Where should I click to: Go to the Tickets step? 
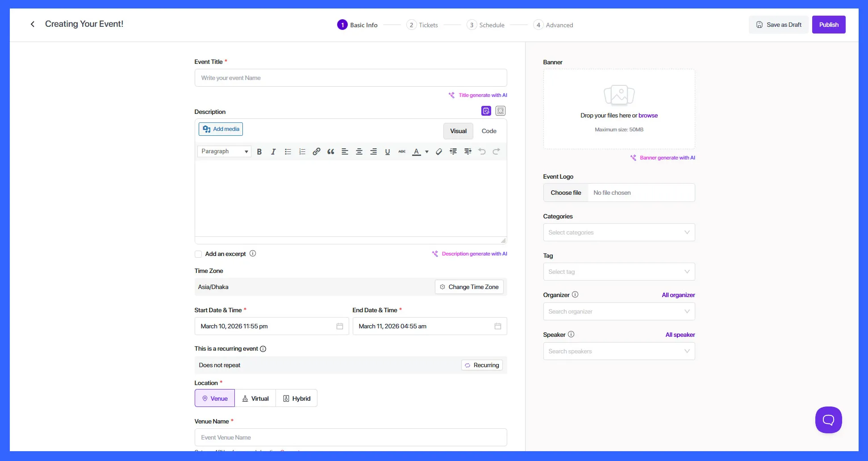[x=422, y=25]
